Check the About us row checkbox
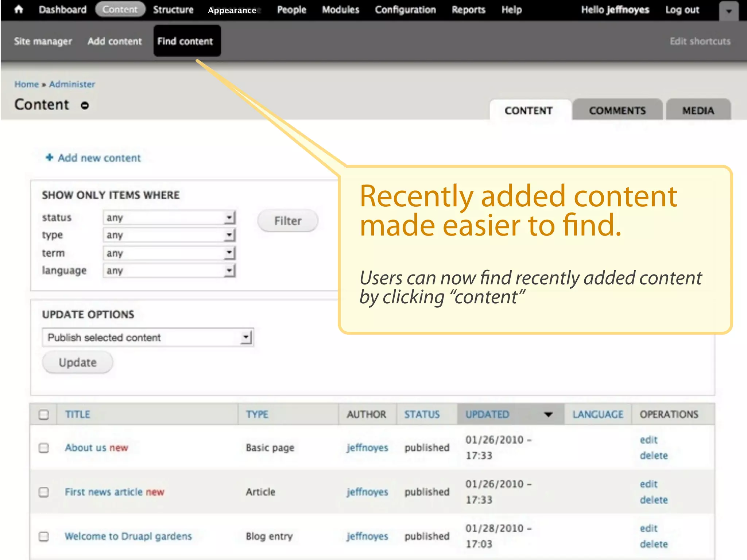747x560 pixels. pyautogui.click(x=44, y=448)
